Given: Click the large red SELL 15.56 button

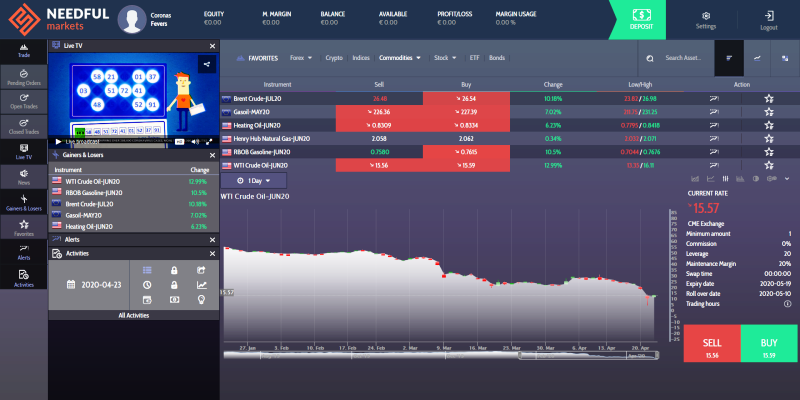Looking at the screenshot, I should 712,343.
